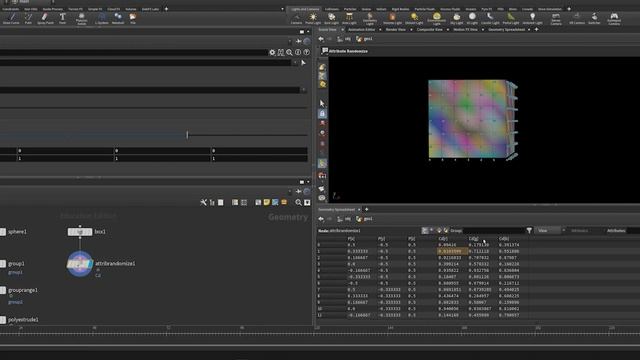Click the highlighted Cd[r] cell in row 1
Viewport: 640px width, 360px height.
click(452, 251)
